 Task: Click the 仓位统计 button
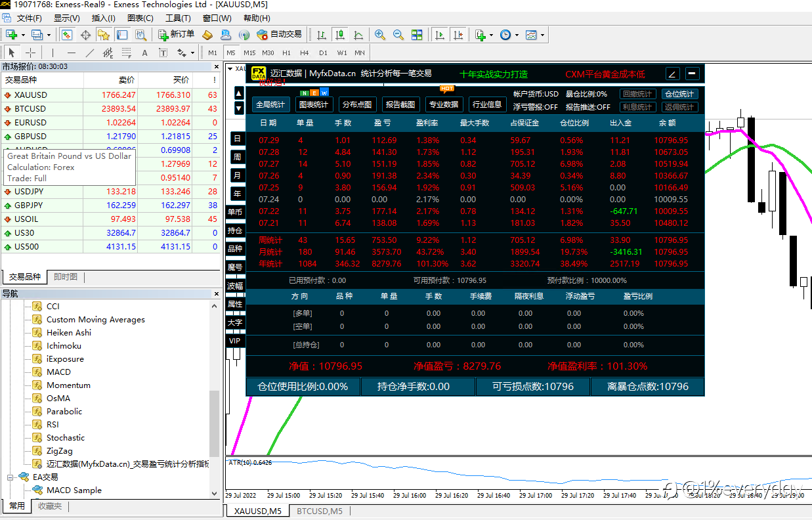(679, 94)
